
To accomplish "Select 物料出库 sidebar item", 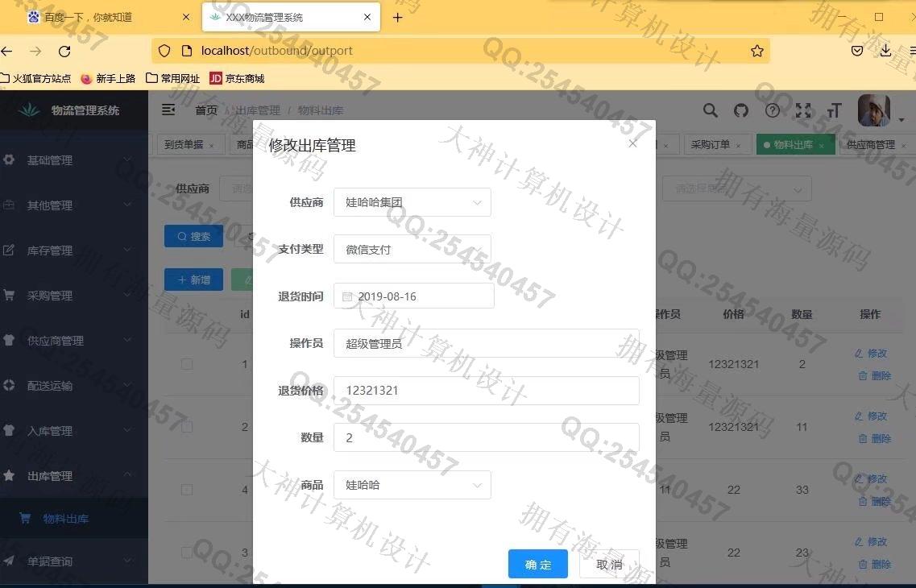I will (x=73, y=519).
